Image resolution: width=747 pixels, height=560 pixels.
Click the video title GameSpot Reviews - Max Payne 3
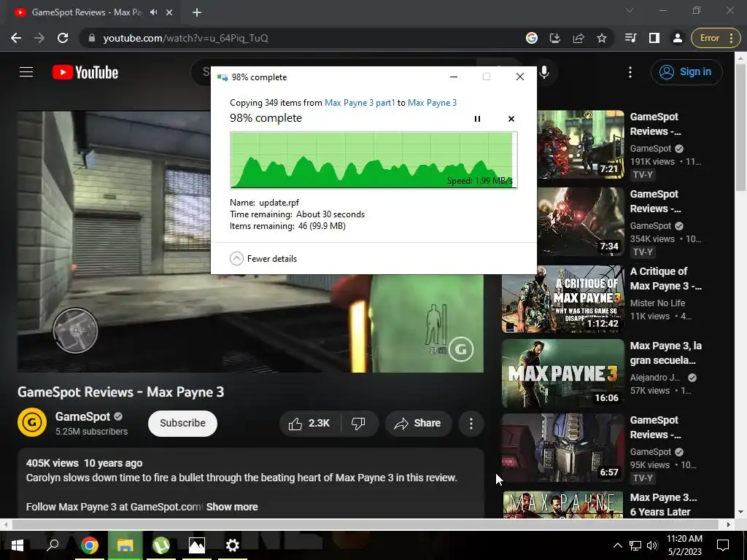pyautogui.click(x=120, y=392)
